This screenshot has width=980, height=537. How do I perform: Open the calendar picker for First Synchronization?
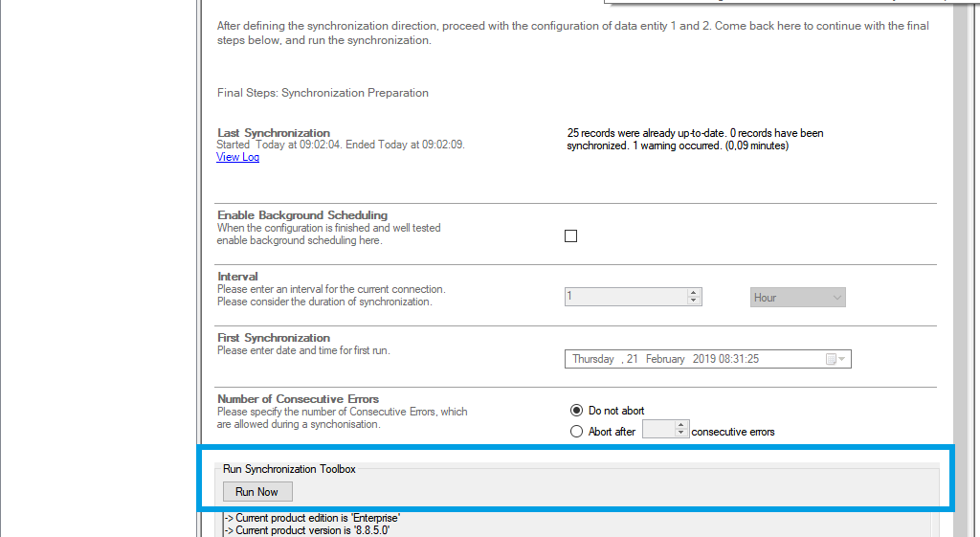(x=834, y=359)
